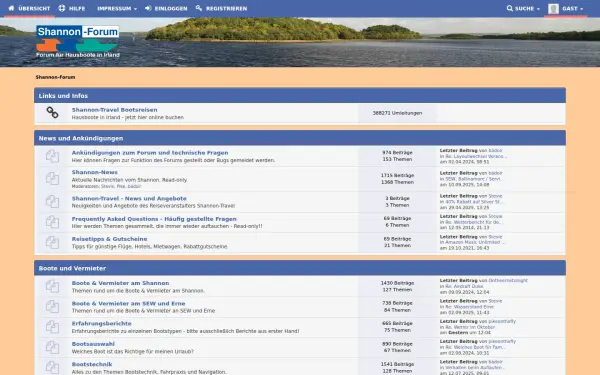600x375 pixels.
Task: Click the lifebuoy Hilfe icon
Action: click(x=62, y=8)
